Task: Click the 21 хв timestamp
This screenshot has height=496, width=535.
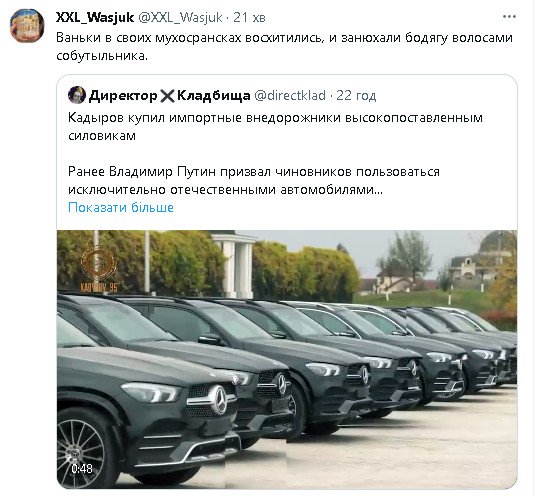Action: [249, 17]
